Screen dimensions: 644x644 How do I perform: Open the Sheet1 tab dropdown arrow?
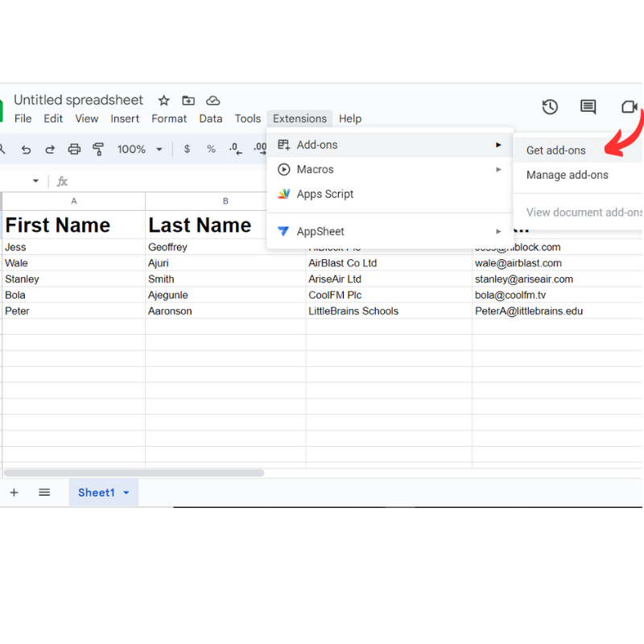(126, 493)
